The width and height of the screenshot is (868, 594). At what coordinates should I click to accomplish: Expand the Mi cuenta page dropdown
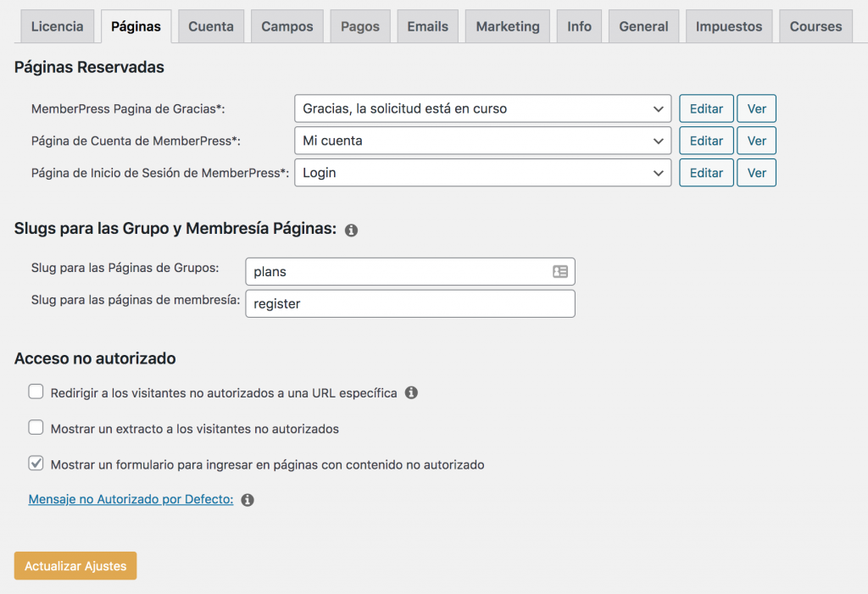482,141
